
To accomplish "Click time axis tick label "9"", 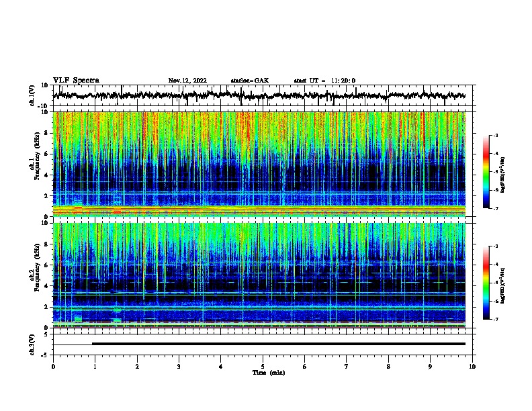I will (430, 367).
